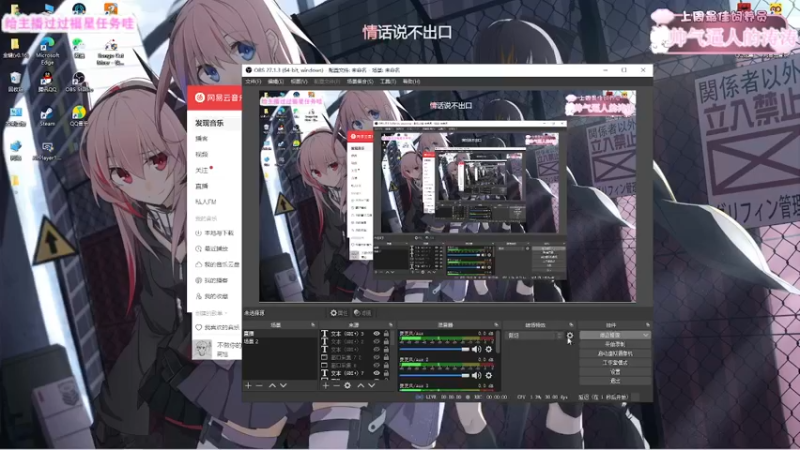The image size is (800, 450).
Task: Open Microsoft Edge desktop icon
Action: click(47, 51)
